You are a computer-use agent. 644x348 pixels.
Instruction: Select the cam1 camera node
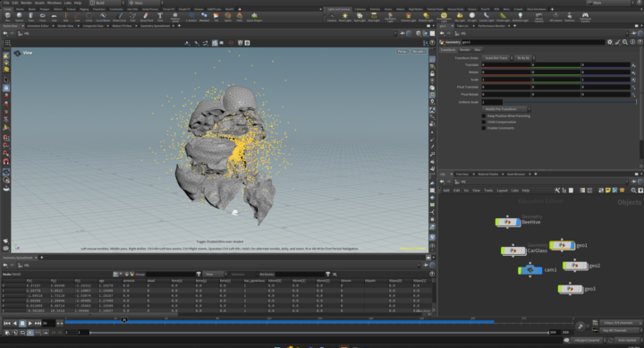pyautogui.click(x=530, y=270)
